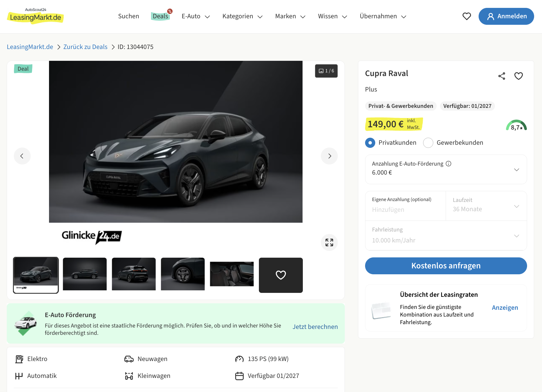Click the Übersicht der Leasingraten heading
Image resolution: width=542 pixels, height=392 pixels.
(439, 295)
